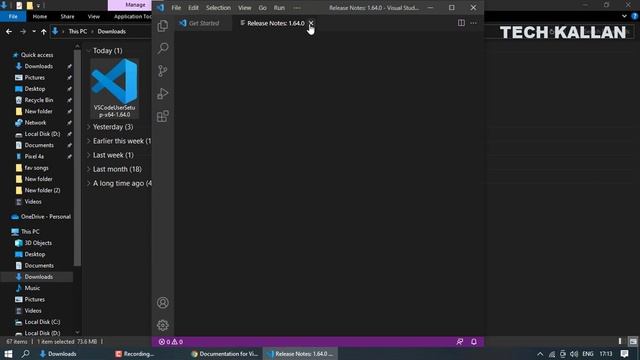Close the Release Notes 1.64.0 tab

311,23
